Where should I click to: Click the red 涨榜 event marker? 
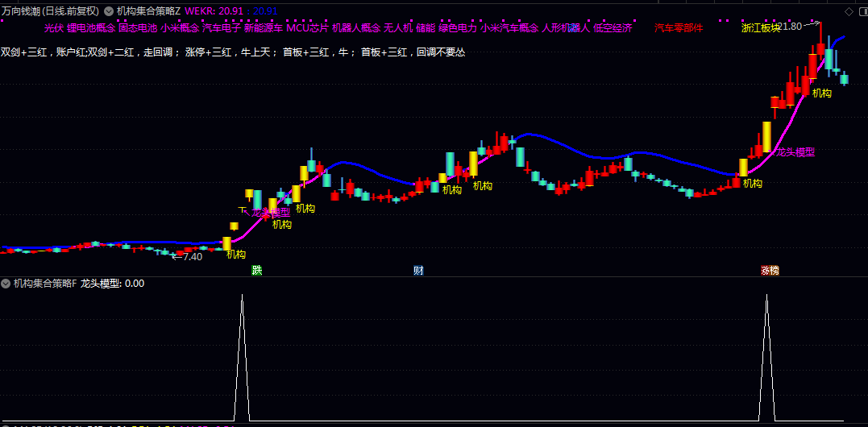pyautogui.click(x=770, y=271)
